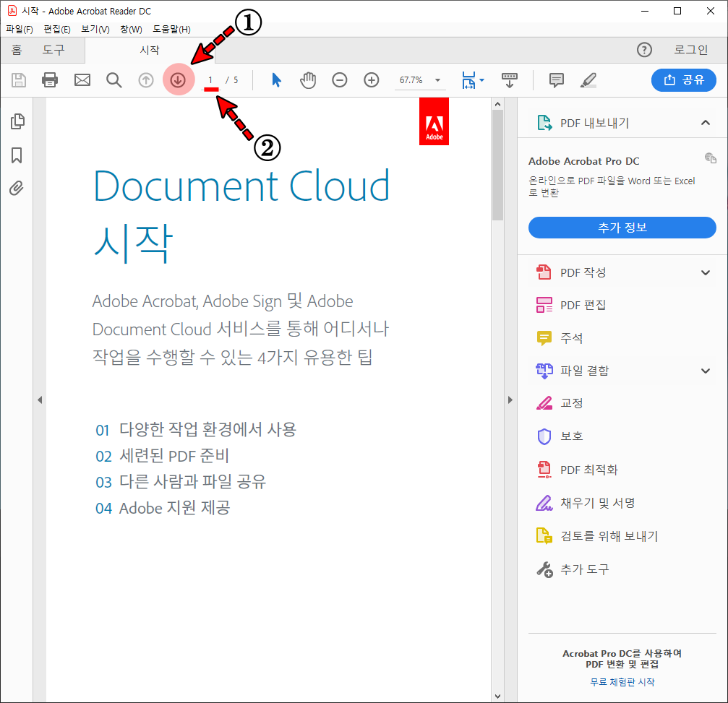This screenshot has height=703, width=728.
Task: Open the bookmarks side panel
Action: [17, 155]
